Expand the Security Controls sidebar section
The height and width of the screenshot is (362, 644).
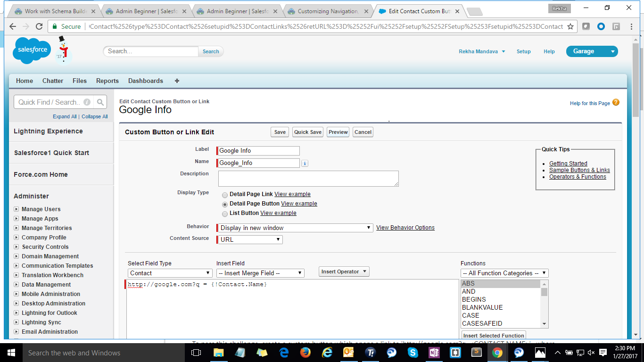coord(16,247)
